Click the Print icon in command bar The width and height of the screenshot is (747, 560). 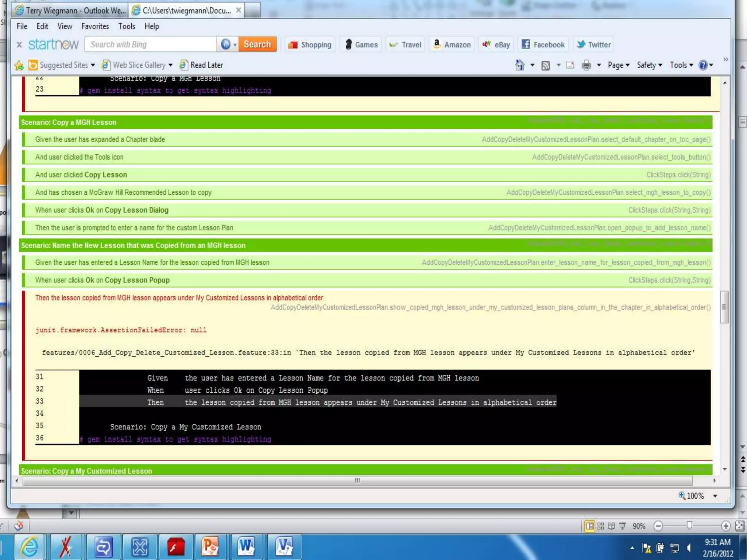pos(586,66)
